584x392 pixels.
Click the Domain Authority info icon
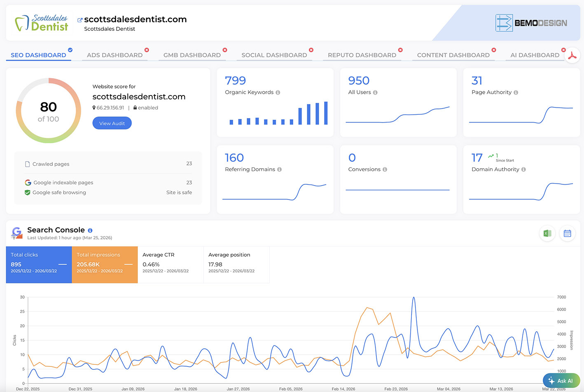pos(523,169)
